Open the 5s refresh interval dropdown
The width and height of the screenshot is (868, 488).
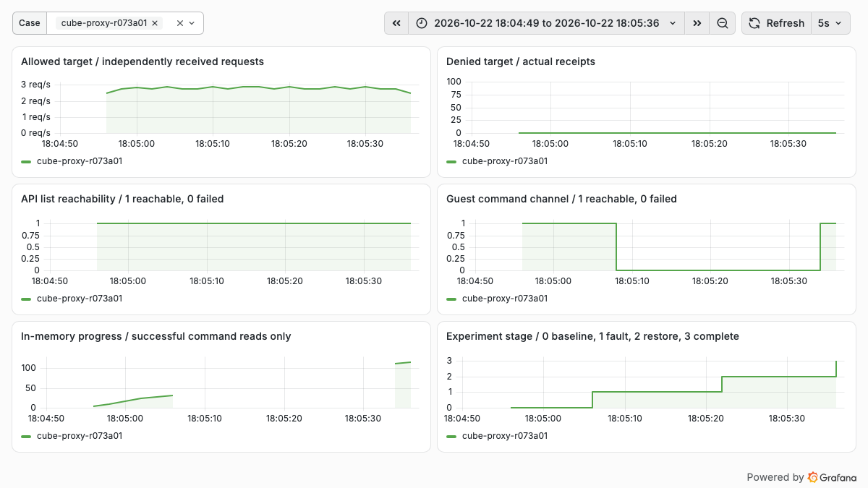pyautogui.click(x=830, y=23)
